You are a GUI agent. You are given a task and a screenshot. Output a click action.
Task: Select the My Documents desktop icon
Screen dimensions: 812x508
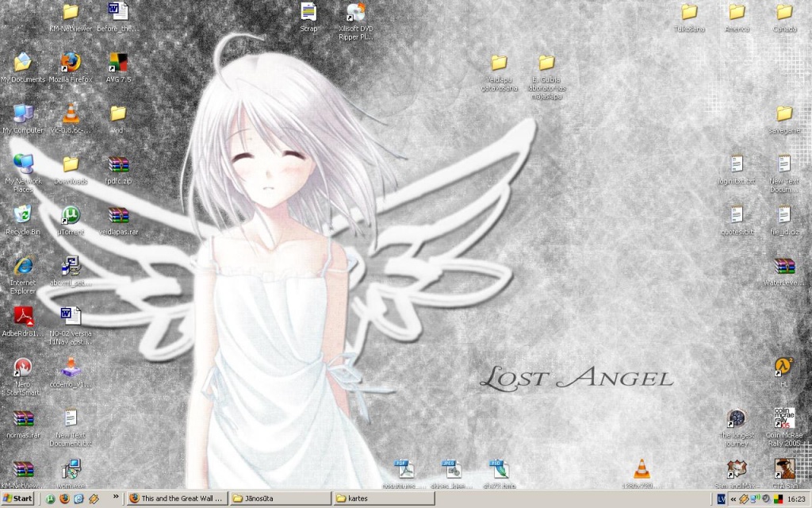tap(23, 67)
